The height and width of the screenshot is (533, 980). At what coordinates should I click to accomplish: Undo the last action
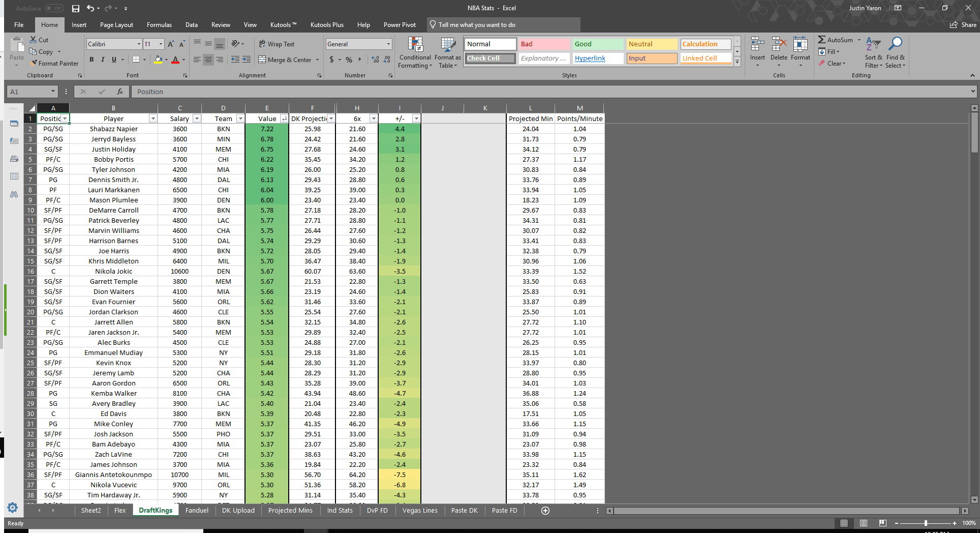90,8
